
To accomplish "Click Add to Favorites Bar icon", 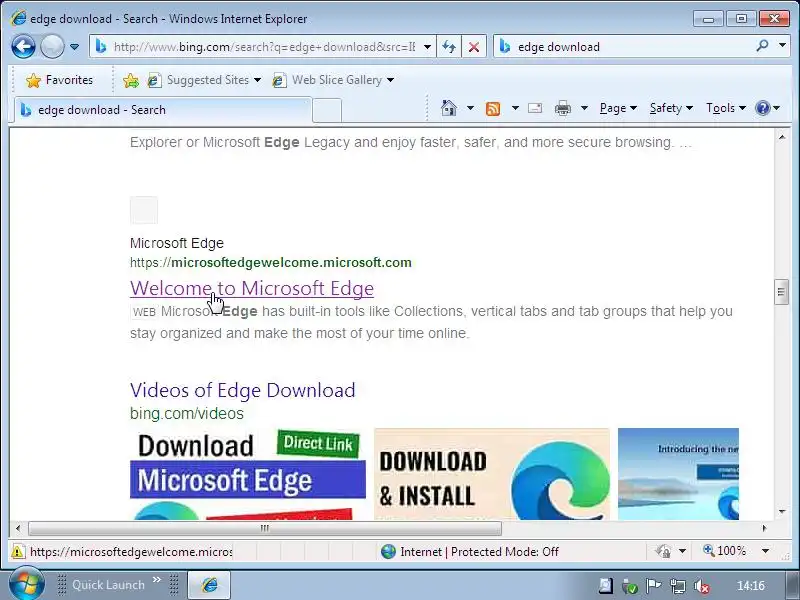I will tap(131, 80).
